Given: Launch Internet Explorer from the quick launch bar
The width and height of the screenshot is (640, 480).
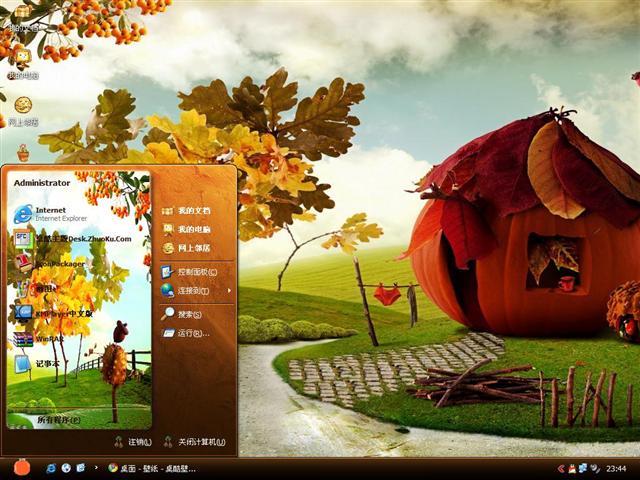Looking at the screenshot, I should click(x=51, y=468).
